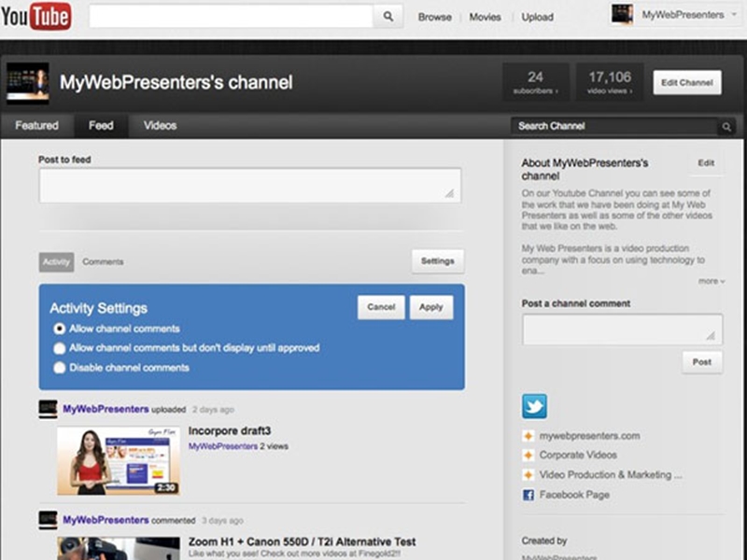Open the Corporate Videos link
Screen dimensions: 747x560
pos(578,455)
